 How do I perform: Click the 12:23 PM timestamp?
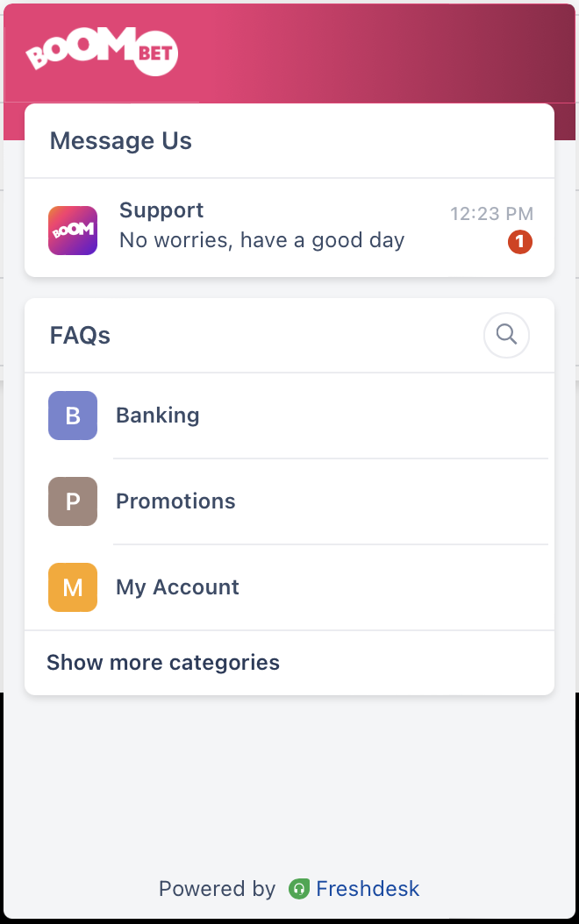[492, 213]
